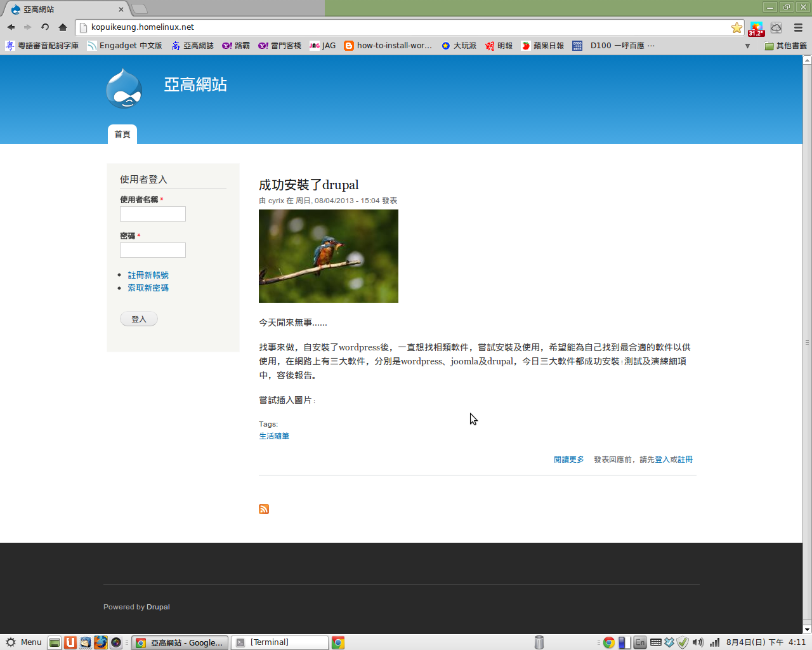Open the En input method indicator
This screenshot has height=650, width=812.
640,642
